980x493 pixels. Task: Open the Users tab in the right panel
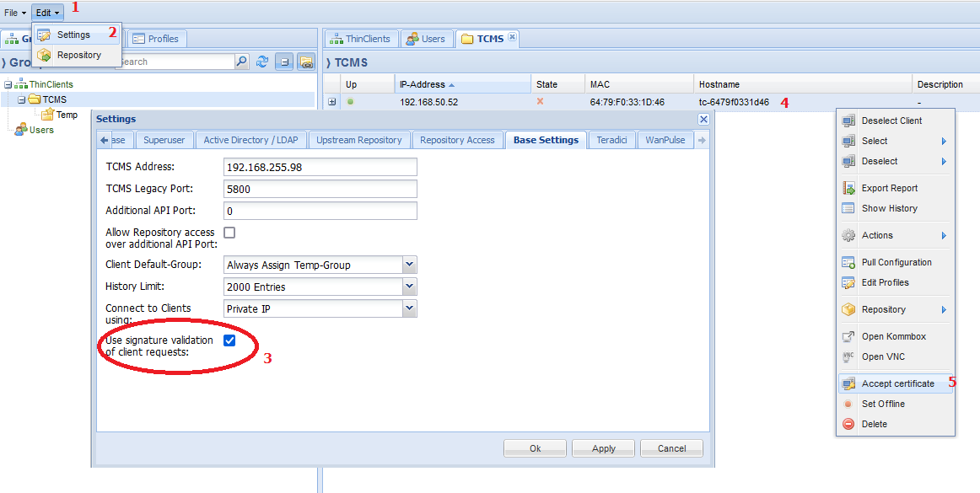coord(426,39)
